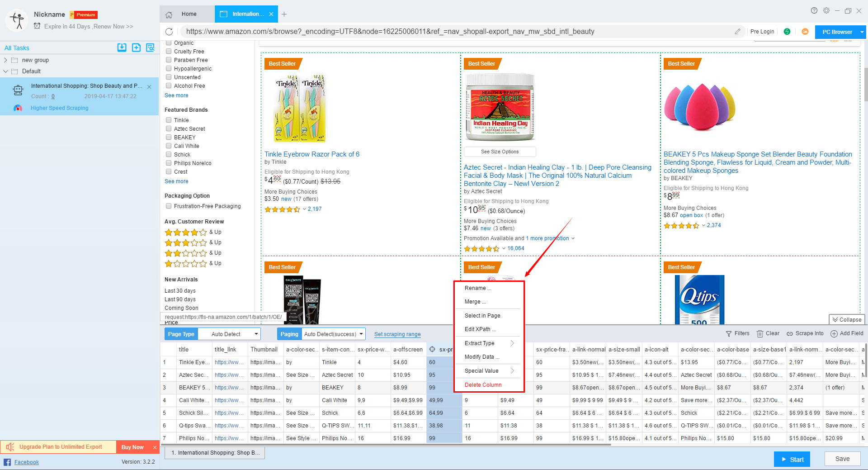The height and width of the screenshot is (470, 868).
Task: Click the Add Field plus icon
Action: 834,334
